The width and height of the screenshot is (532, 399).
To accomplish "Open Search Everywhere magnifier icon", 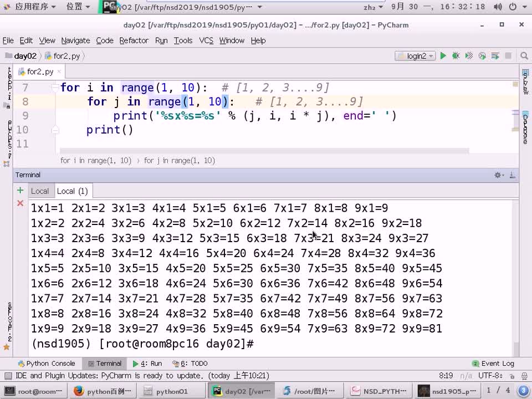I will [x=524, y=56].
